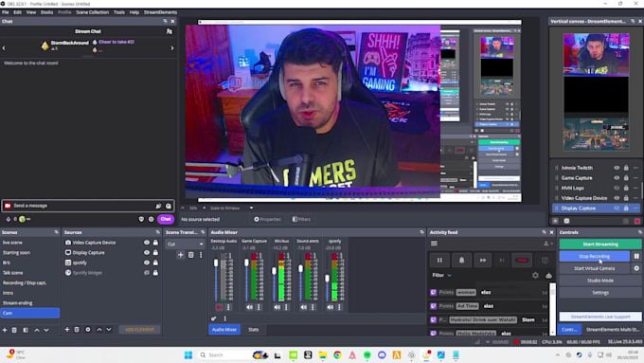This screenshot has height=363, width=644.
Task: Enable Studio Mode
Action: [600, 281]
